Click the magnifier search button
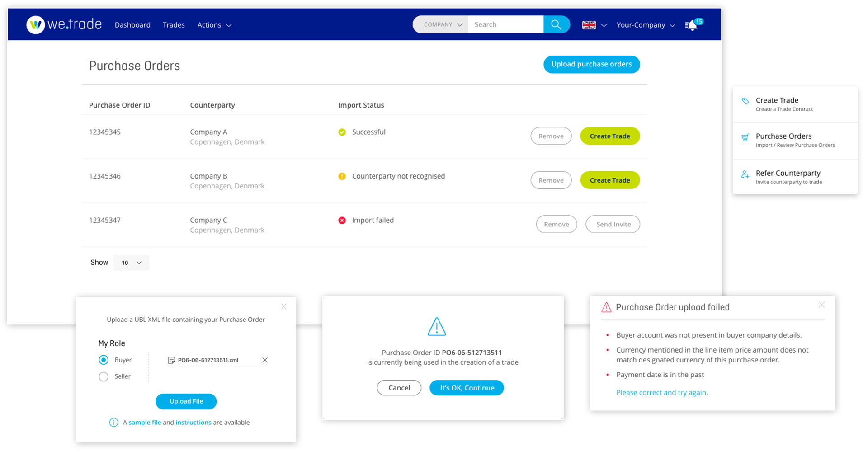The height and width of the screenshot is (456, 868). click(x=557, y=24)
